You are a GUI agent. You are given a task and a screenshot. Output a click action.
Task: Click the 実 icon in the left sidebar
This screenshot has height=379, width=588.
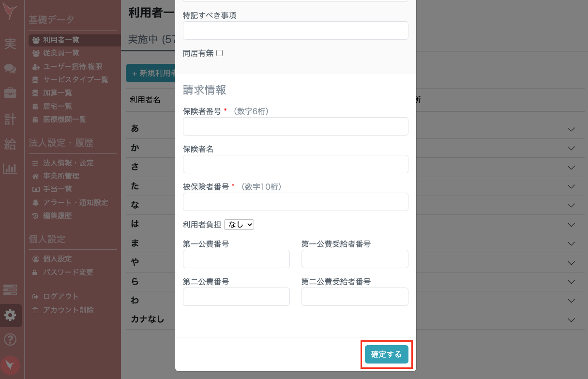click(x=11, y=44)
